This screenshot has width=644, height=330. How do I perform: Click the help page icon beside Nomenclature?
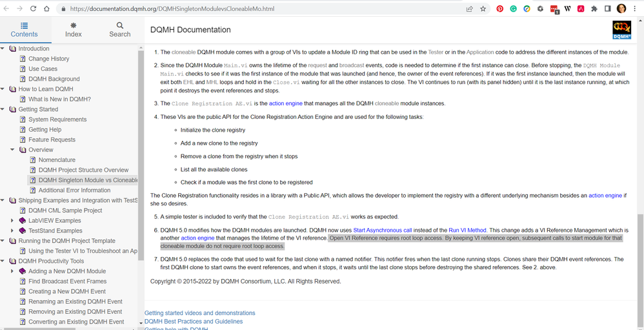(x=33, y=160)
